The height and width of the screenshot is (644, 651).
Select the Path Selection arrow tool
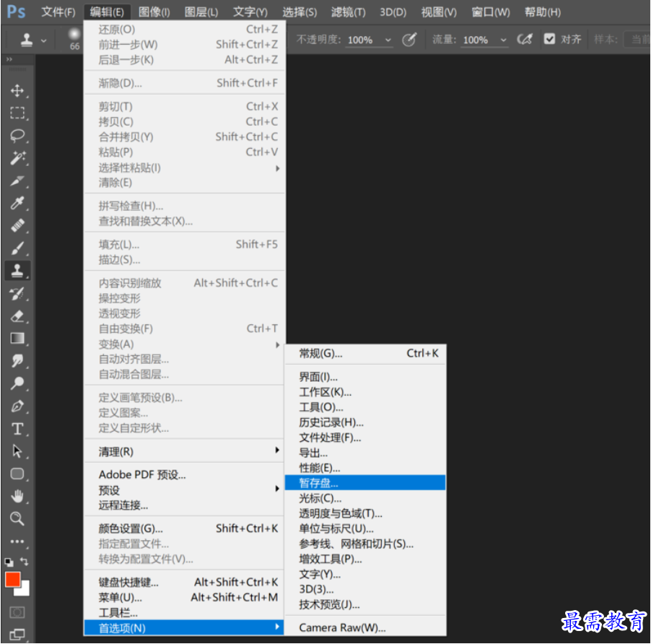tap(17, 451)
